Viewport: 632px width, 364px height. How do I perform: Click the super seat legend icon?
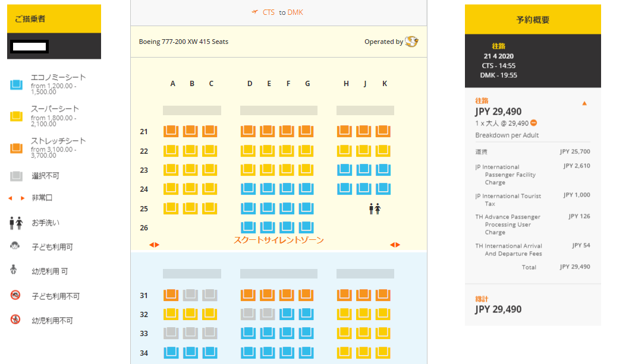pyautogui.click(x=16, y=116)
